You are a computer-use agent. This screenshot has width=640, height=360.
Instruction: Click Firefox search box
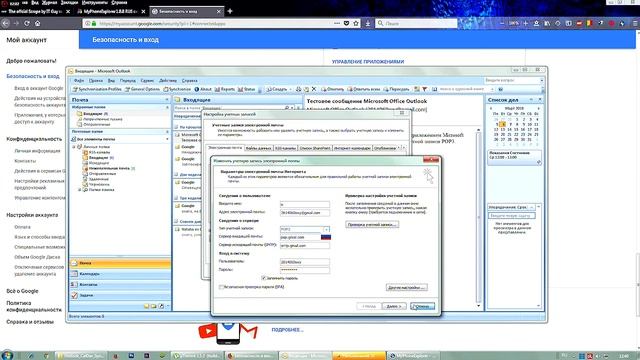[x=416, y=23]
